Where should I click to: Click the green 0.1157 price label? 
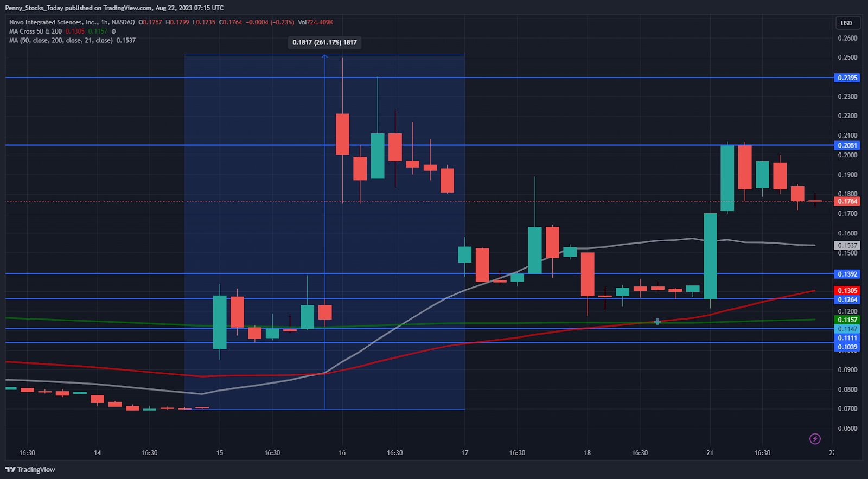point(847,320)
